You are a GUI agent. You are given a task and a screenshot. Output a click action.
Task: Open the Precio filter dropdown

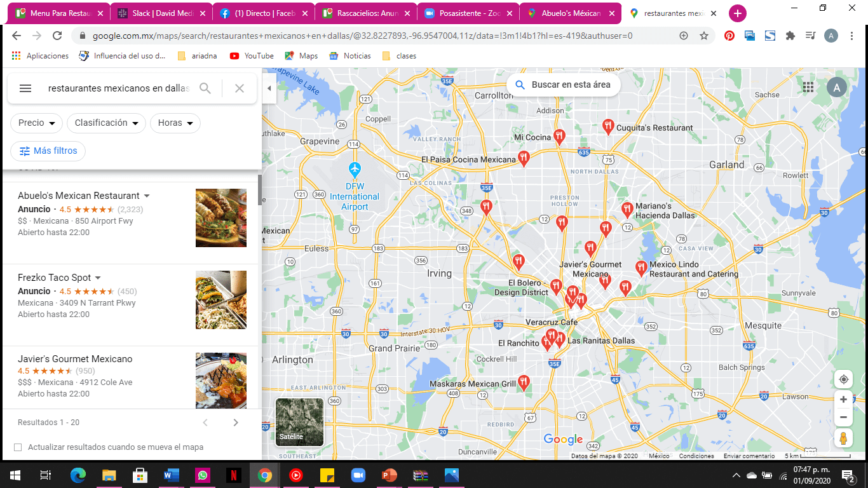pos(36,123)
